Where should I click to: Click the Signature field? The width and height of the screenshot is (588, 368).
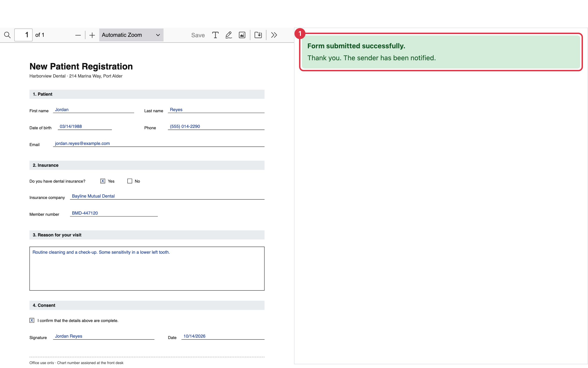104,336
